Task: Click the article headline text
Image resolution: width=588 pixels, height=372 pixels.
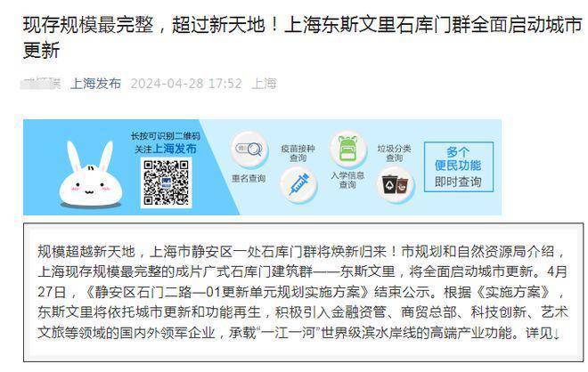Action: tap(302, 37)
